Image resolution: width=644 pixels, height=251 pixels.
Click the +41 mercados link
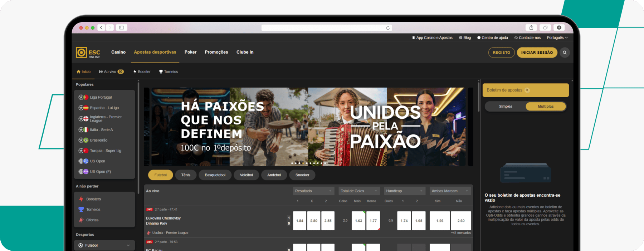click(461, 233)
